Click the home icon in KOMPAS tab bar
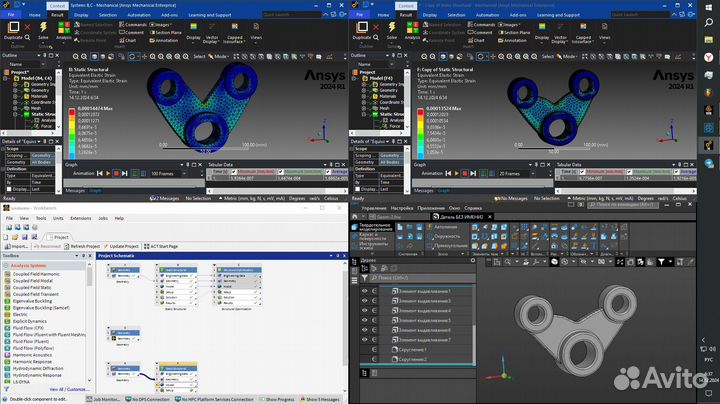Viewport: 720px width, 404px height. click(354, 217)
